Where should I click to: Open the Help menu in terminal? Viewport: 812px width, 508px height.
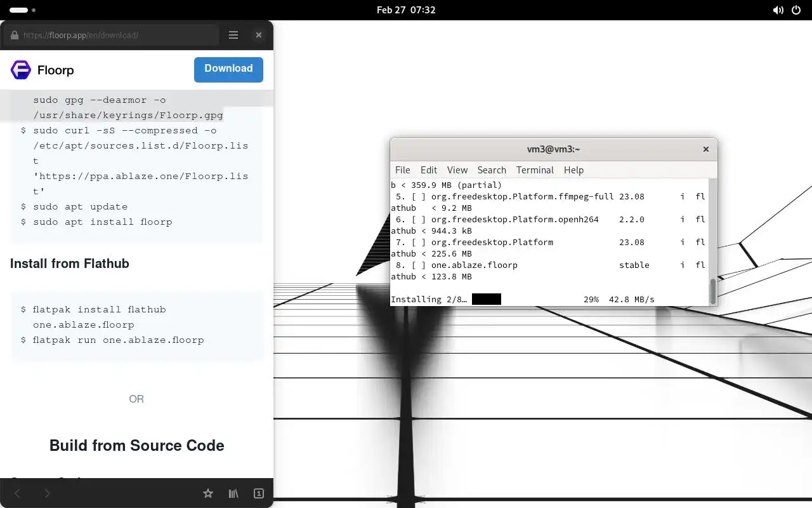(573, 170)
